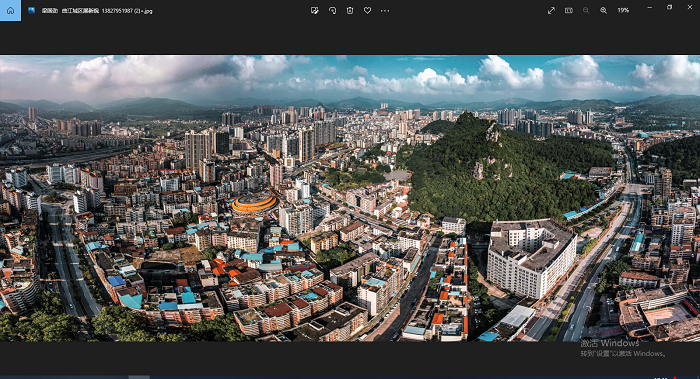Zoom out with the minus magnifier

586,10
